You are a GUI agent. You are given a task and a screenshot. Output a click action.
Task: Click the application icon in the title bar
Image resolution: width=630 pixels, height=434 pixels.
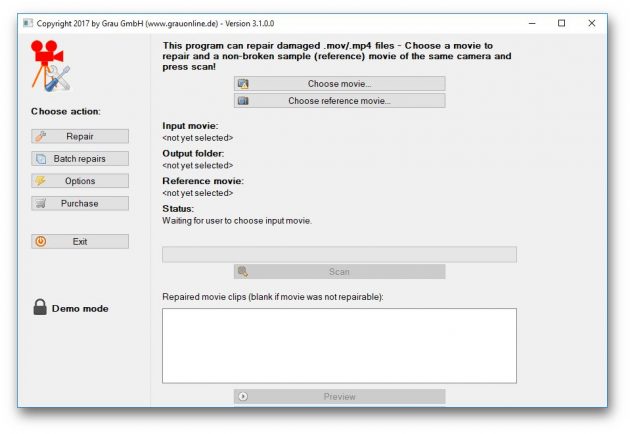(28, 23)
